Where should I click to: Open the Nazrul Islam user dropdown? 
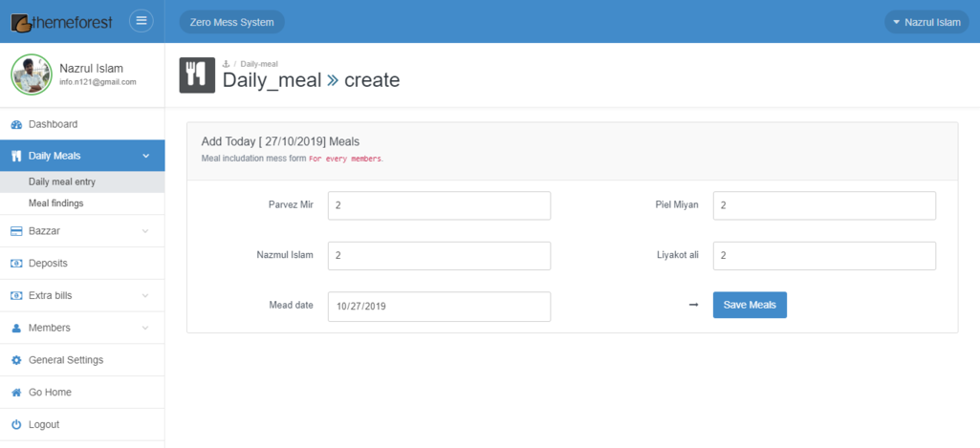(x=925, y=22)
